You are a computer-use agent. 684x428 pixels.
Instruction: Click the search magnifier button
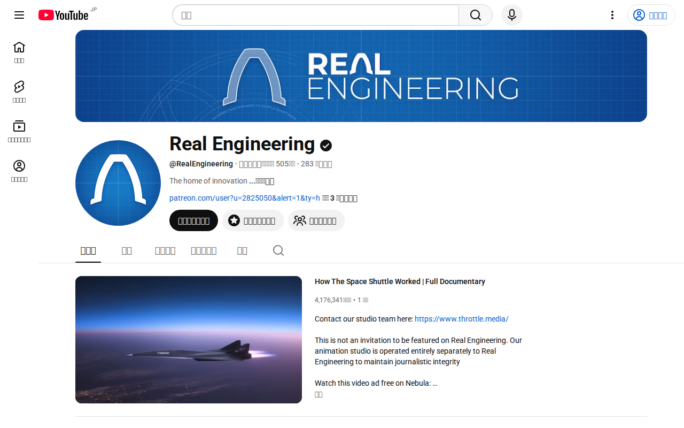pos(475,15)
